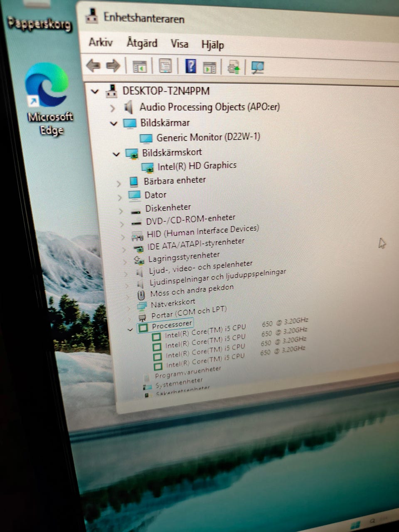Open the Hjälp menu
Screen dimensions: 399x532
pos(212,44)
